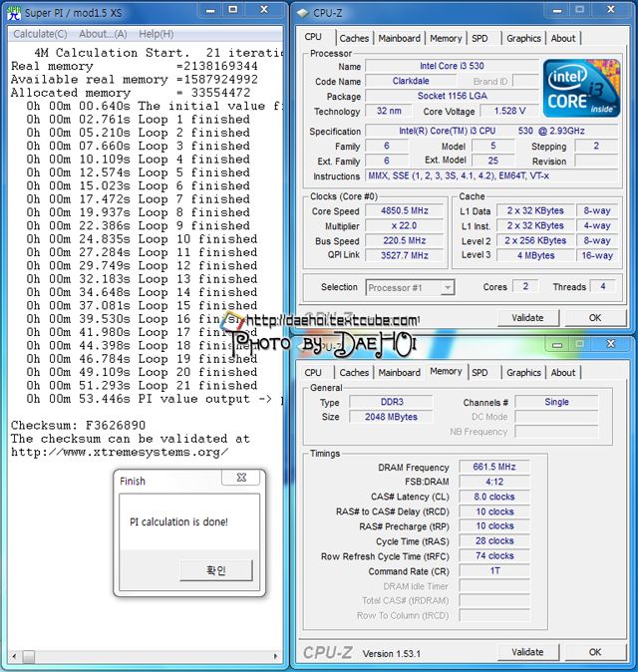Click the Clarkdale code name value

pos(411,81)
